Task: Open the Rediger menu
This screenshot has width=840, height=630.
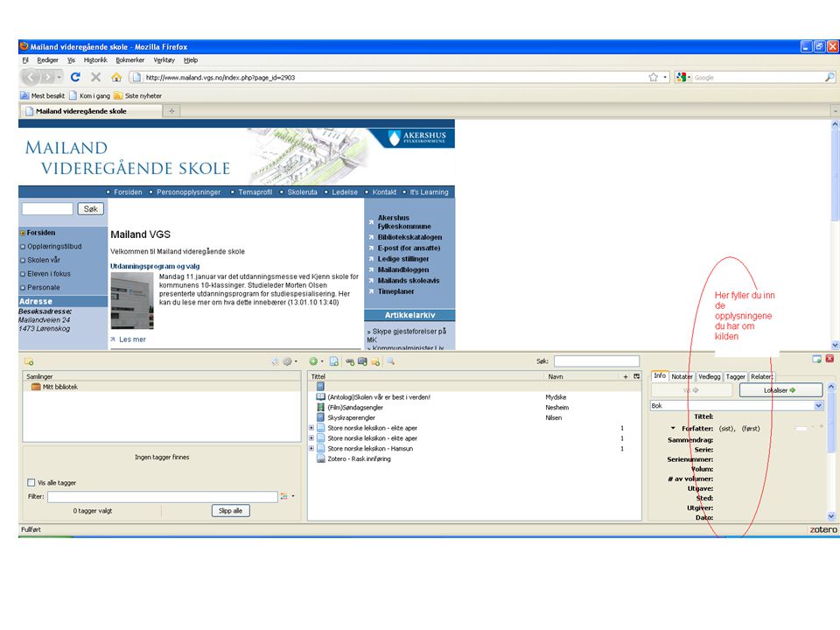Action: [47, 60]
